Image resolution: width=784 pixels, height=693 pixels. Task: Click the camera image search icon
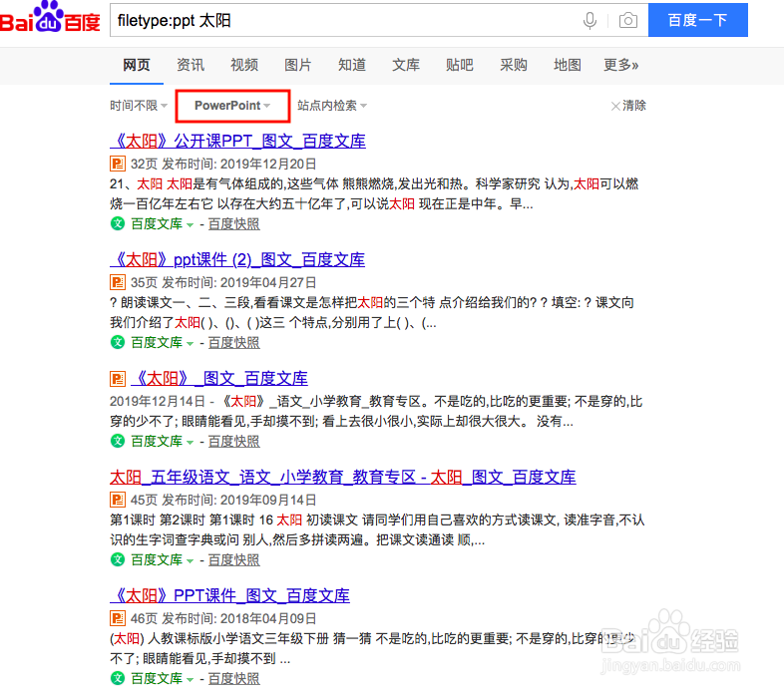click(628, 21)
